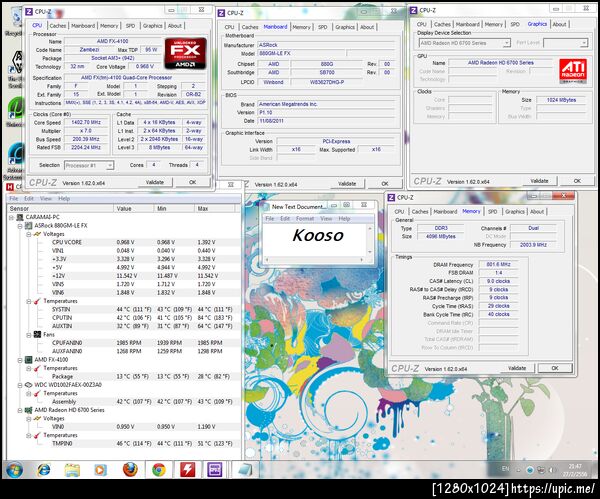Click the volume speaker icon in system tray

tap(551, 470)
